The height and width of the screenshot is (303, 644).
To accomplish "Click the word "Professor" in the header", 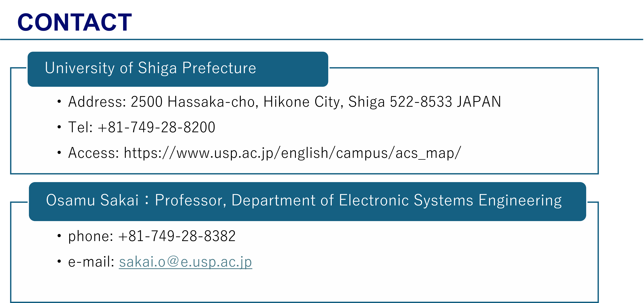I will click(x=189, y=200).
